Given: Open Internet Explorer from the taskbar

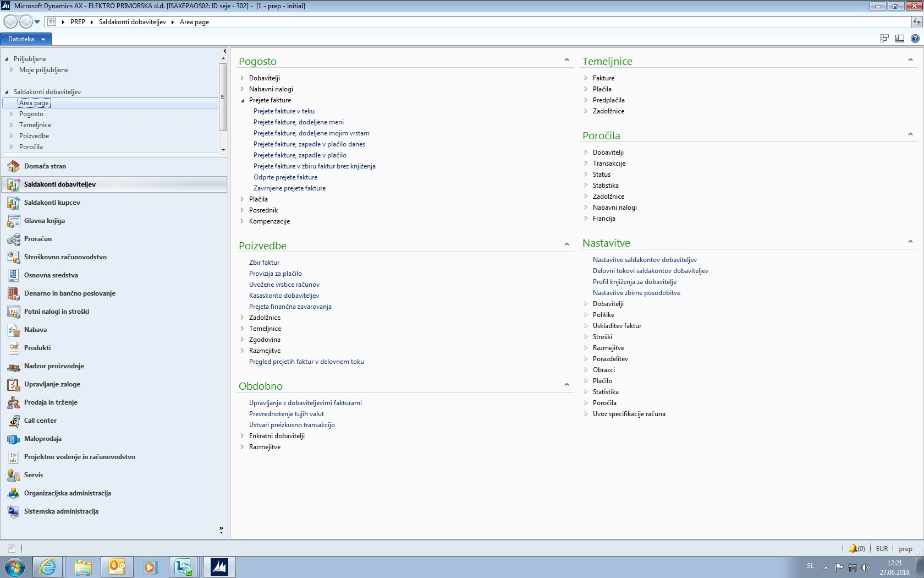Looking at the screenshot, I should (x=48, y=566).
